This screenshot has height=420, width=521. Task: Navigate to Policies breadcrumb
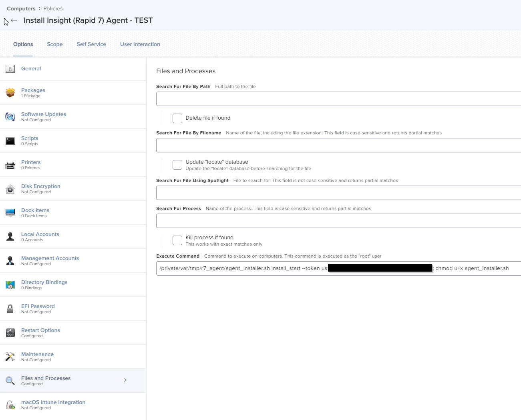(53, 9)
